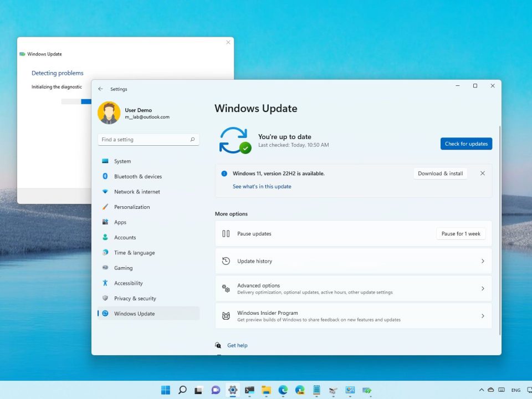Select Bluetooth & devices in sidebar
Image resolution: width=532 pixels, height=399 pixels.
[138, 177]
